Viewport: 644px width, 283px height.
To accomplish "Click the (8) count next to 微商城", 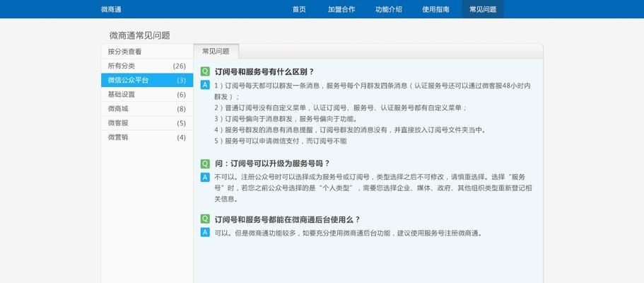I will tap(182, 109).
